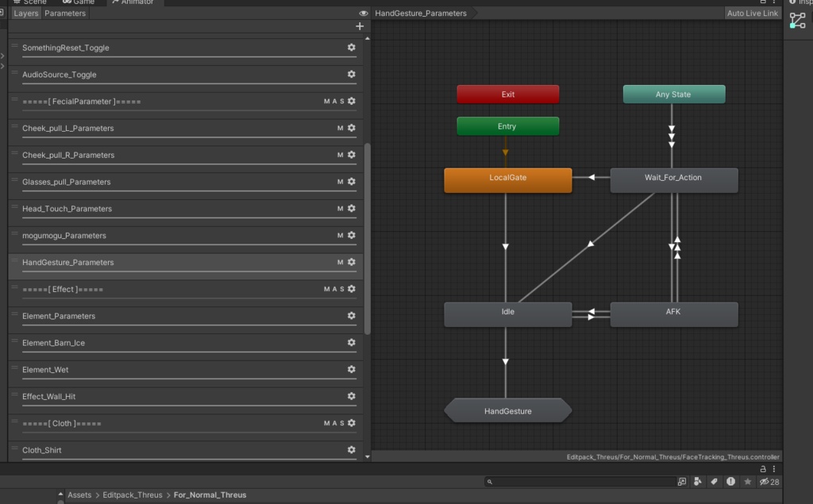
Task: Open gear settings for Effect_Wall_Hit layer
Action: pyautogui.click(x=352, y=396)
